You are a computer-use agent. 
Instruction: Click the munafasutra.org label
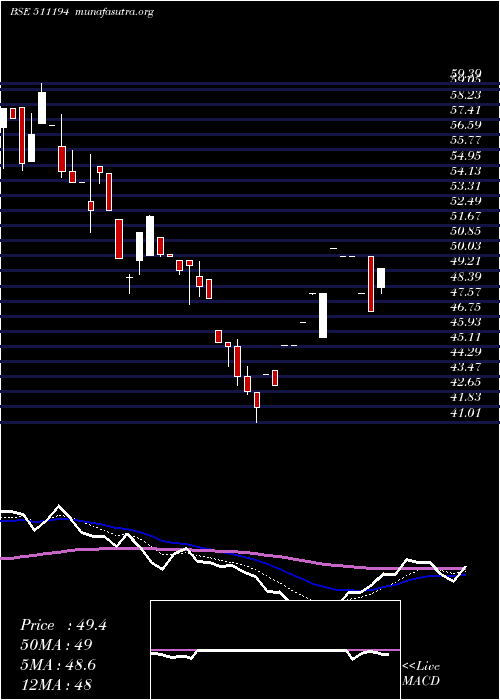[115, 12]
